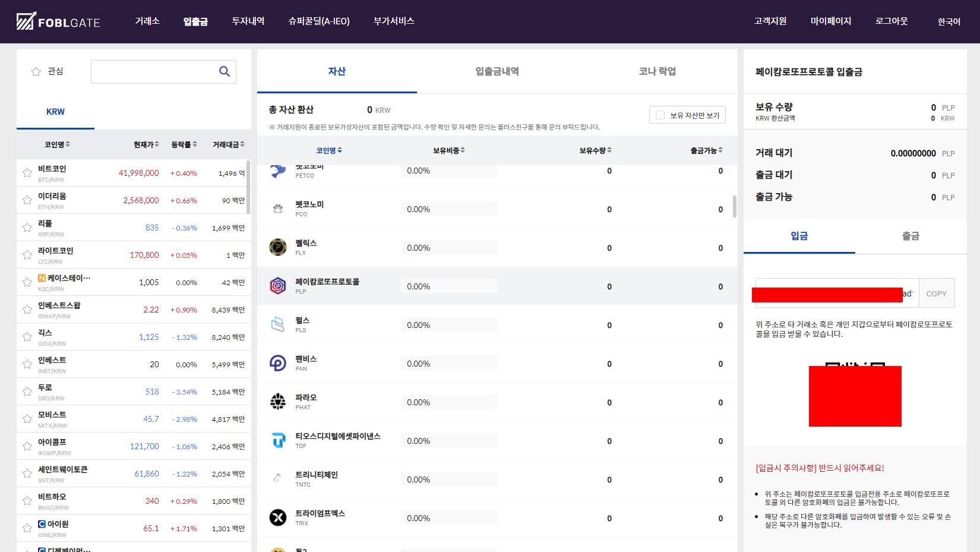Open 마이페이지
Screen dimensions: 980x552
click(831, 21)
